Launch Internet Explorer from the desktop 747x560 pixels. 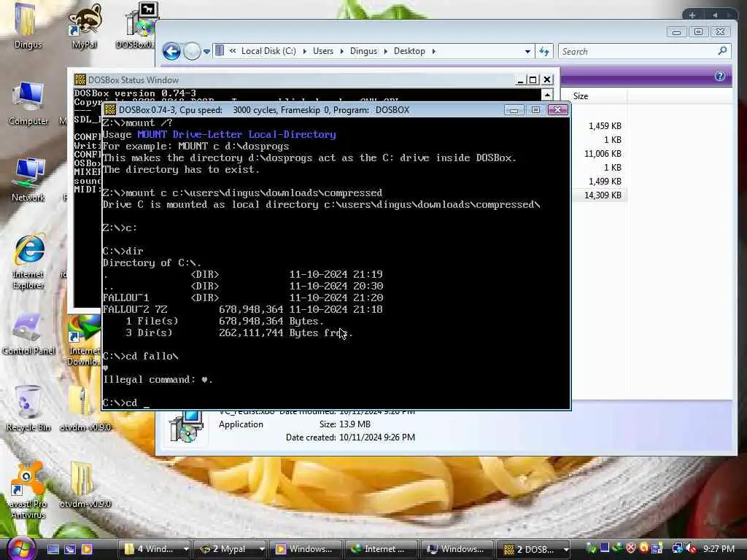pyautogui.click(x=28, y=262)
